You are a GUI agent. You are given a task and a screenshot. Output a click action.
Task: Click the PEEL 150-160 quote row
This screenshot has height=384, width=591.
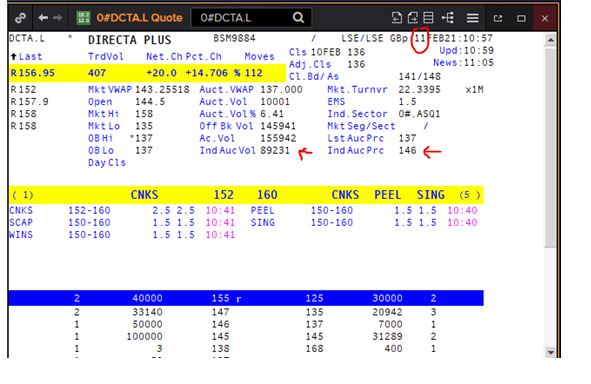(364, 210)
